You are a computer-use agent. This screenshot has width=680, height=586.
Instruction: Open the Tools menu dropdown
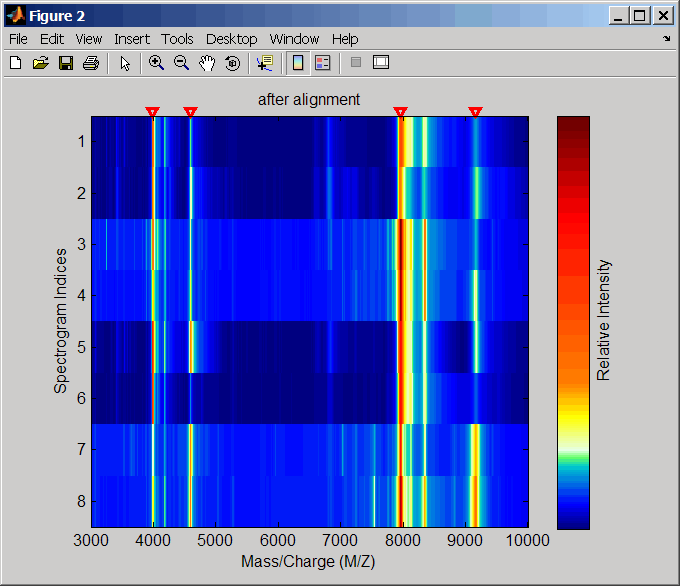click(177, 39)
